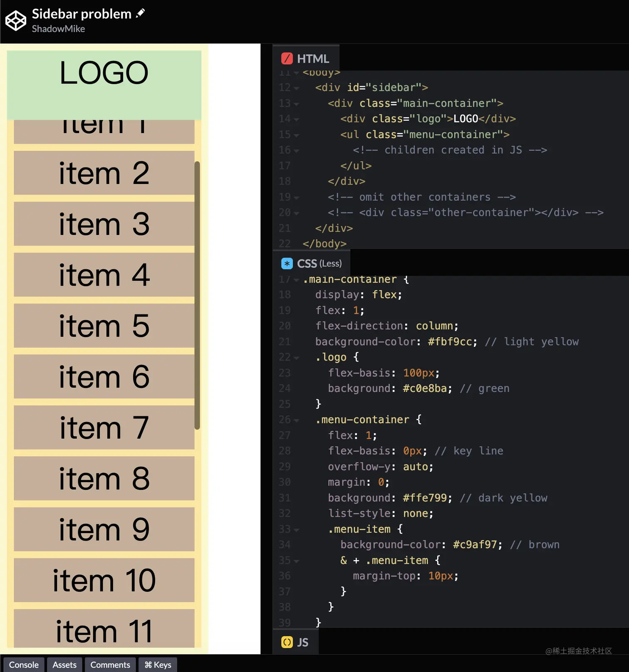Select item 3 in preview menu
The width and height of the screenshot is (629, 672).
pyautogui.click(x=104, y=224)
